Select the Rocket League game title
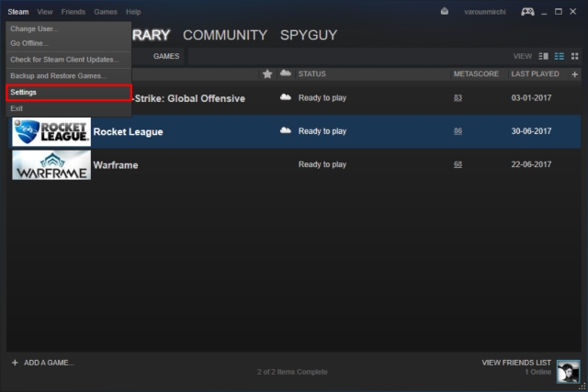Image resolution: width=588 pixels, height=392 pixels. coord(128,132)
